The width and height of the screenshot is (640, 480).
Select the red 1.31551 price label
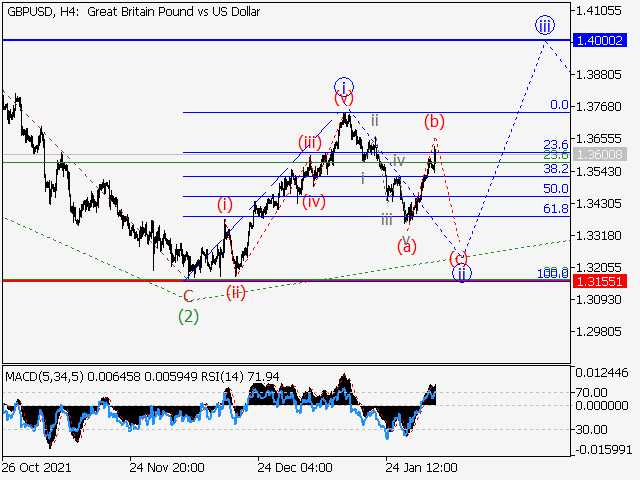coord(600,281)
